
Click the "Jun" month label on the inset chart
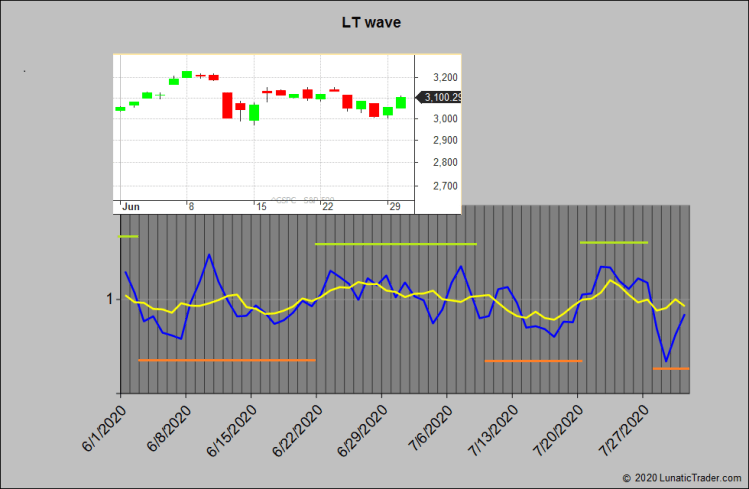click(x=130, y=206)
